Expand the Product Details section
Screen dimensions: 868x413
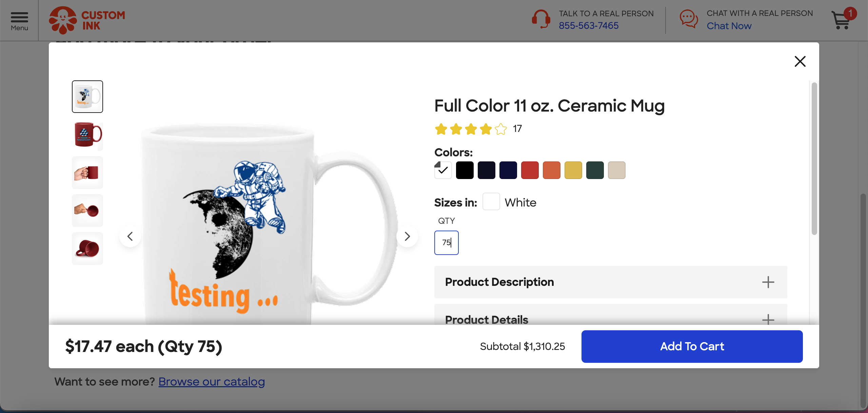[x=610, y=319]
